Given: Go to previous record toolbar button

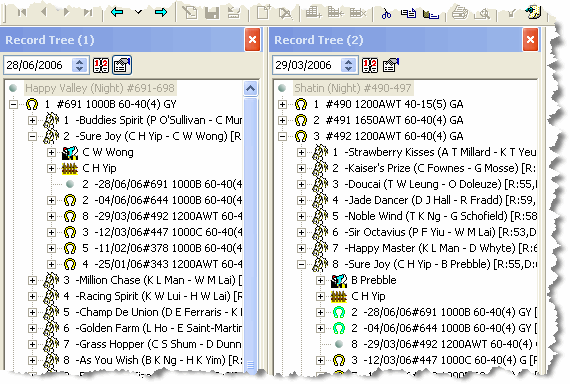Looking at the screenshot, I should coord(44,13).
